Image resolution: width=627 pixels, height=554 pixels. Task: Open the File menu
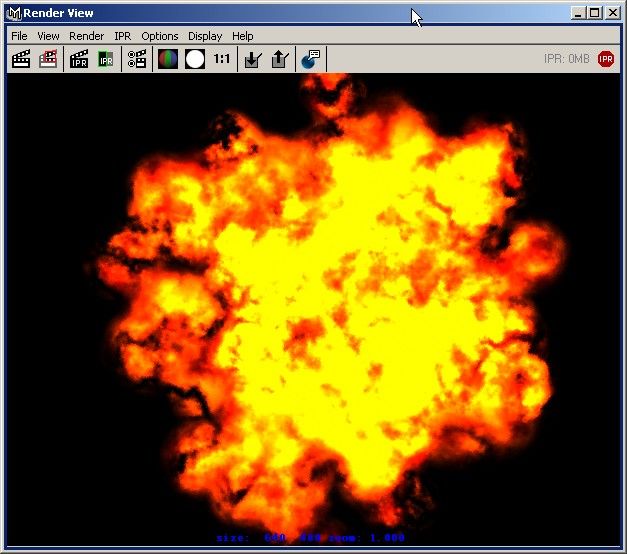(19, 36)
